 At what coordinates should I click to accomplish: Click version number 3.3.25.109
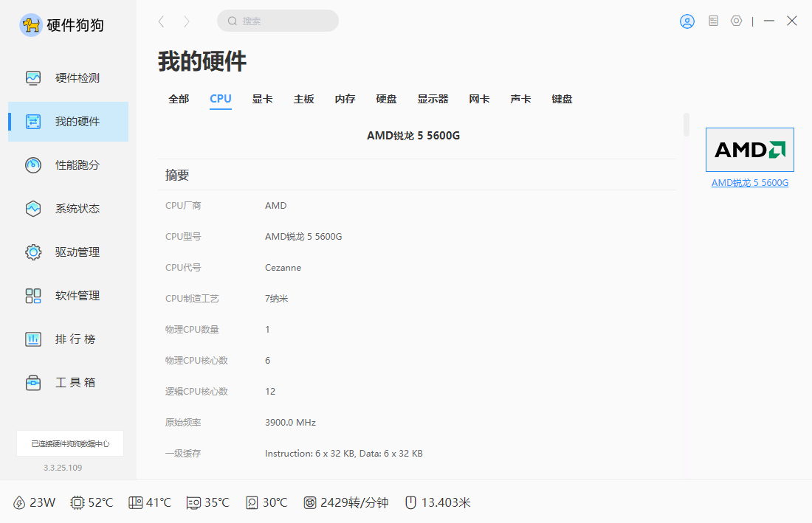pyautogui.click(x=63, y=468)
